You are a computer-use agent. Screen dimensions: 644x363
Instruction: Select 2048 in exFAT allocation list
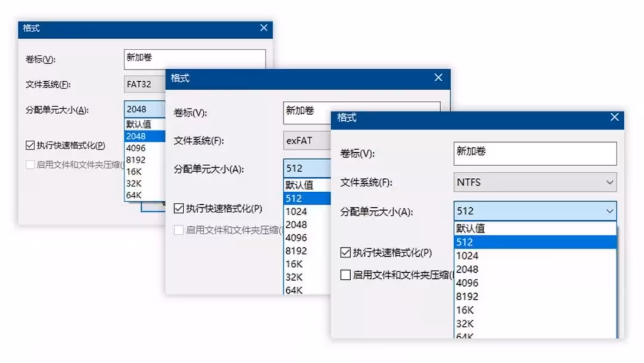[307, 224]
